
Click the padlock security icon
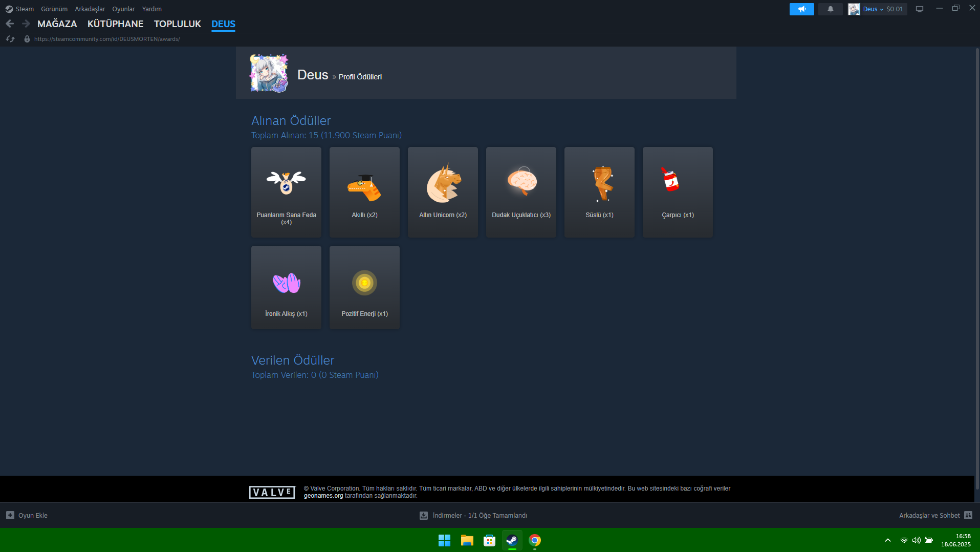(27, 39)
